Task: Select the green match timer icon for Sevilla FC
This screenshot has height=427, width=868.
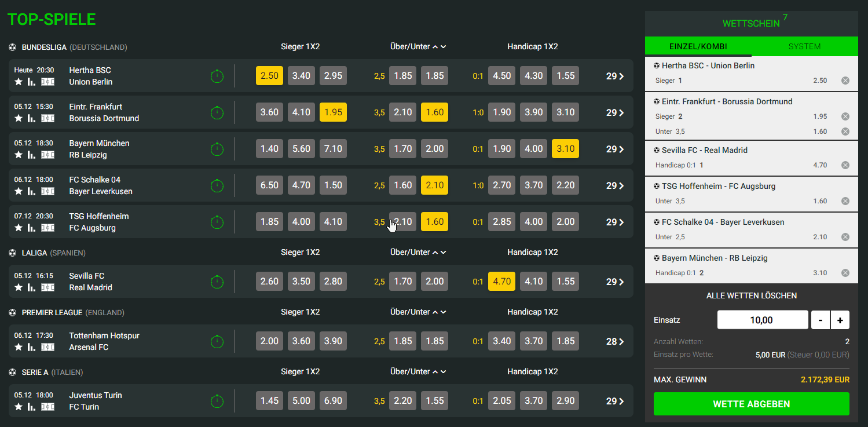Action: coord(217,282)
